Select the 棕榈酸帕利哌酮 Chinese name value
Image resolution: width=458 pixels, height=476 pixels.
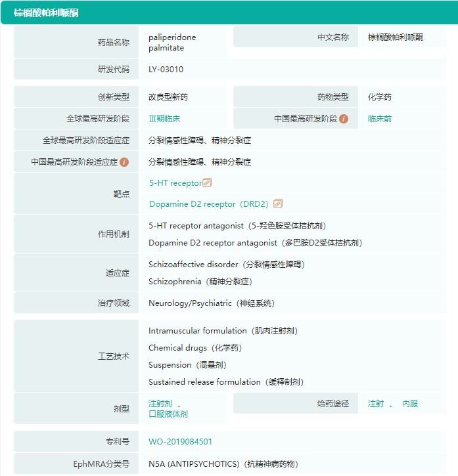pos(396,37)
